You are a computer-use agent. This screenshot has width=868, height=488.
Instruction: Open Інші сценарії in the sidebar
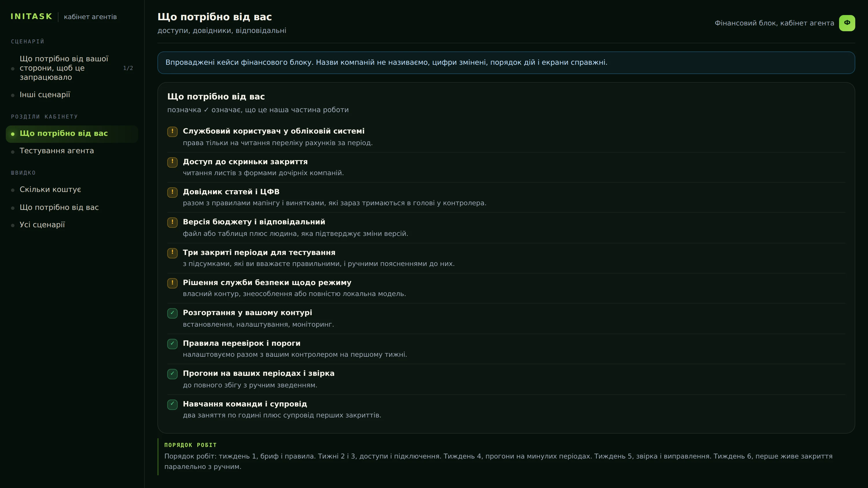click(72, 95)
